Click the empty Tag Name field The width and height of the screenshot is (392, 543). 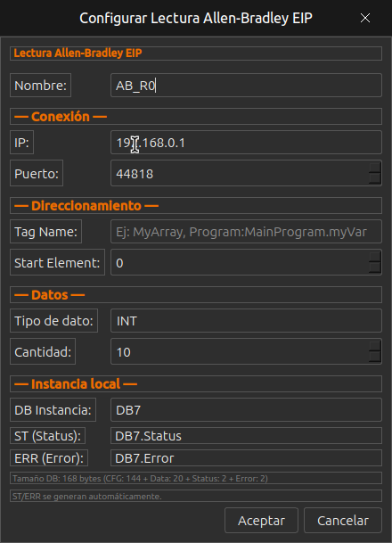click(246, 231)
